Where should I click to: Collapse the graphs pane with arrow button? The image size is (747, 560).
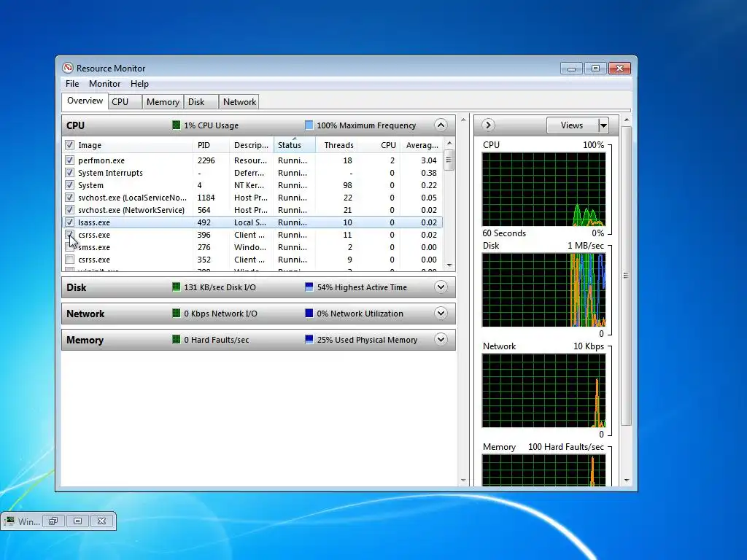[x=487, y=125]
